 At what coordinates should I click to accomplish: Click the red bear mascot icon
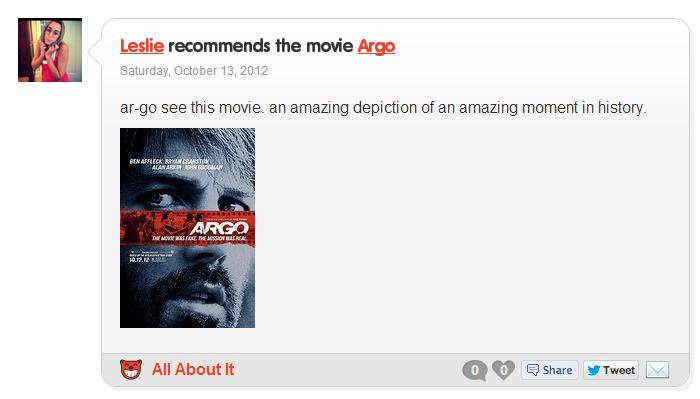tap(131, 370)
